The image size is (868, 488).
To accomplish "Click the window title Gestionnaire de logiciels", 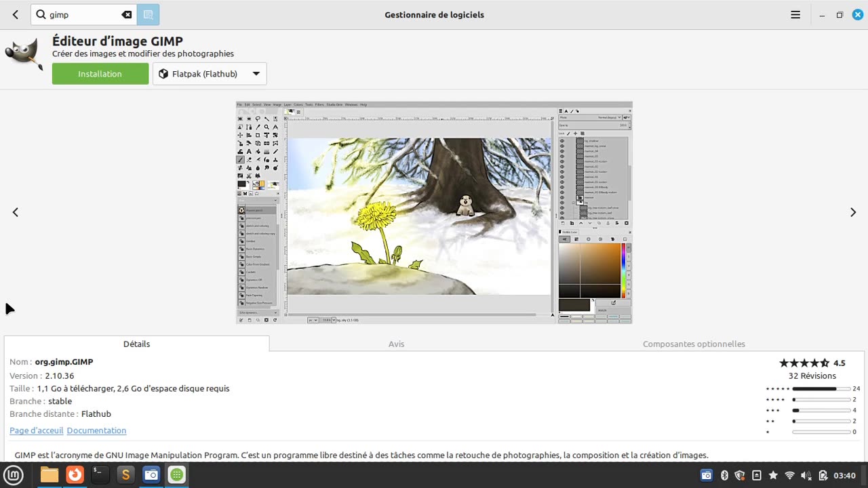I will (x=434, y=14).
